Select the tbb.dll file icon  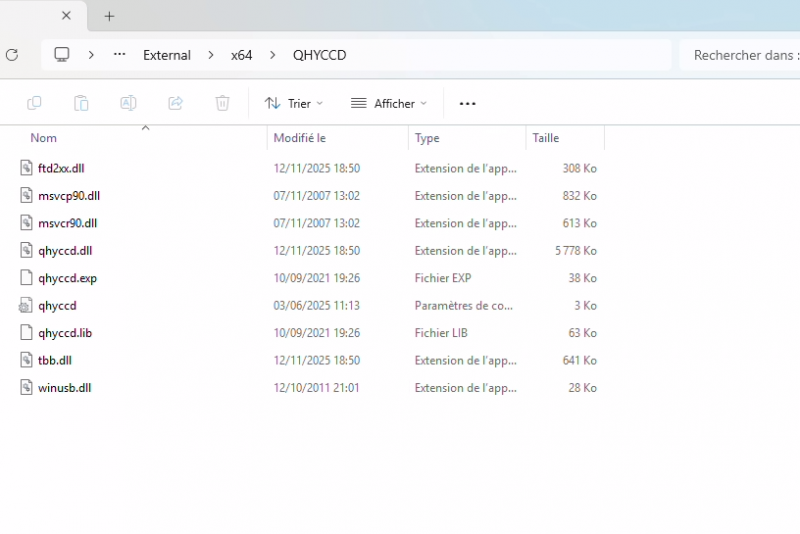(26, 360)
